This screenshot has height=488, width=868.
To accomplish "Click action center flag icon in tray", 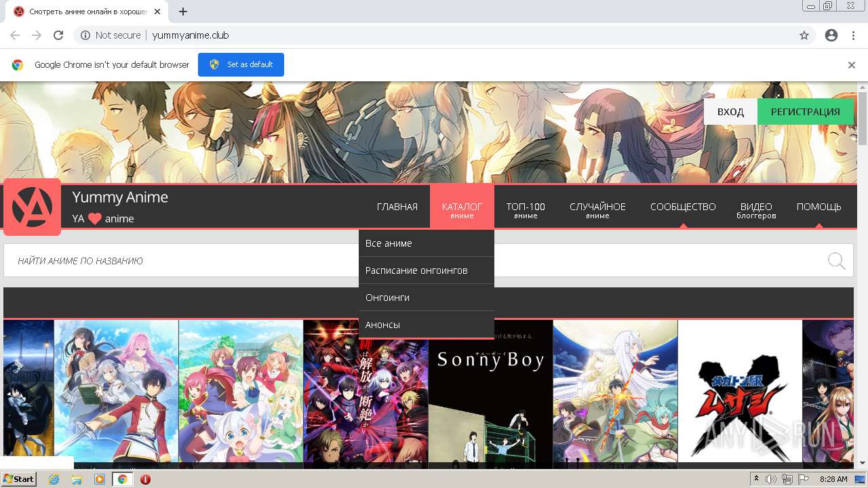I will [x=803, y=479].
